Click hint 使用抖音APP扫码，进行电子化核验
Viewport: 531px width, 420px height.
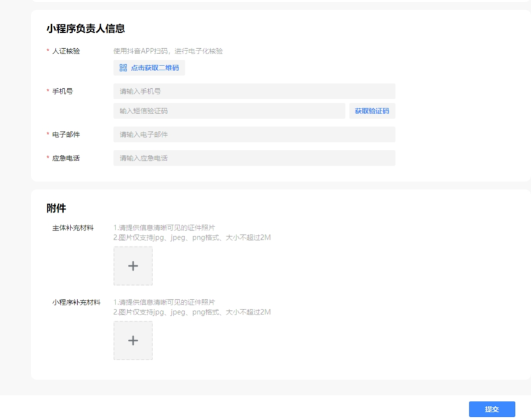pos(168,51)
